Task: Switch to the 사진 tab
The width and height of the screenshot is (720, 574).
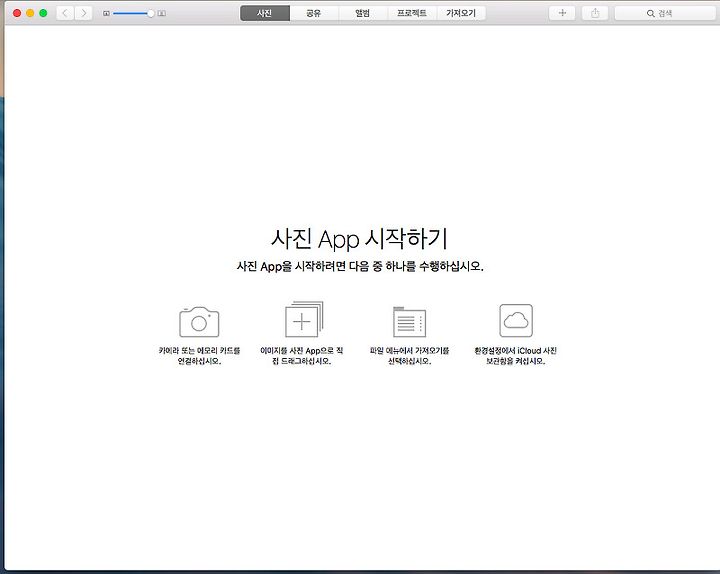Action: click(x=264, y=13)
